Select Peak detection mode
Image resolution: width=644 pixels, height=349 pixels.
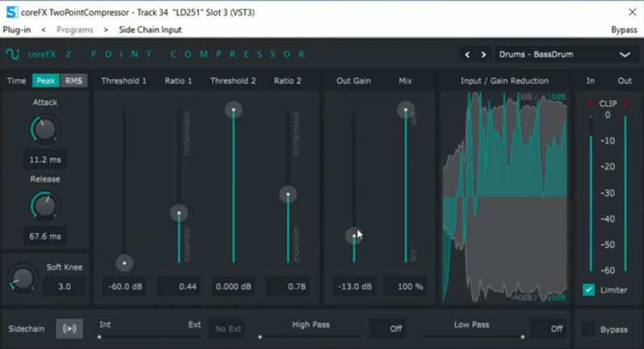[46, 80]
